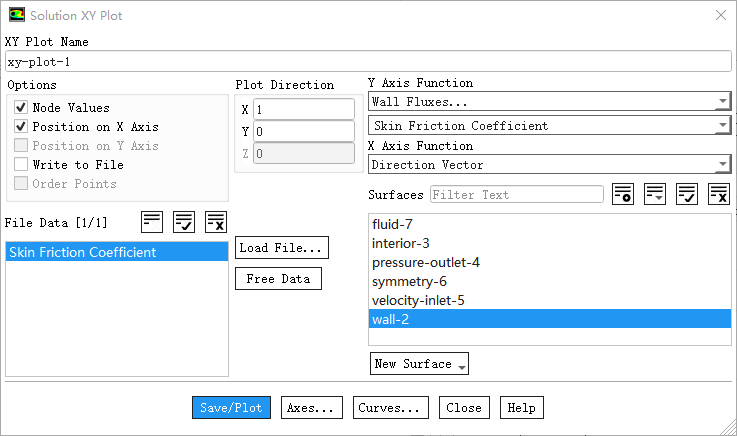737x436 pixels.
Task: Deselect all File Data entries icon
Action: click(x=216, y=222)
